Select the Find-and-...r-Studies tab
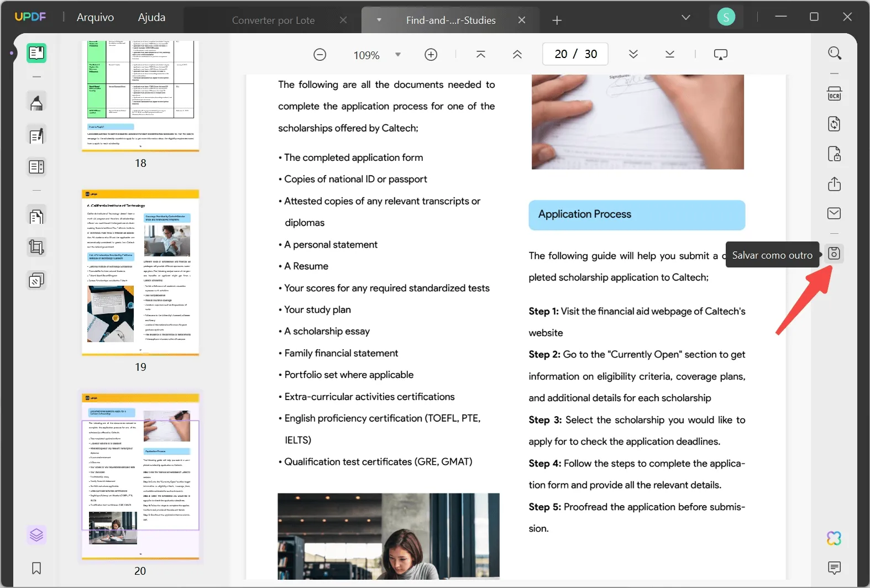This screenshot has width=870, height=588. [450, 20]
